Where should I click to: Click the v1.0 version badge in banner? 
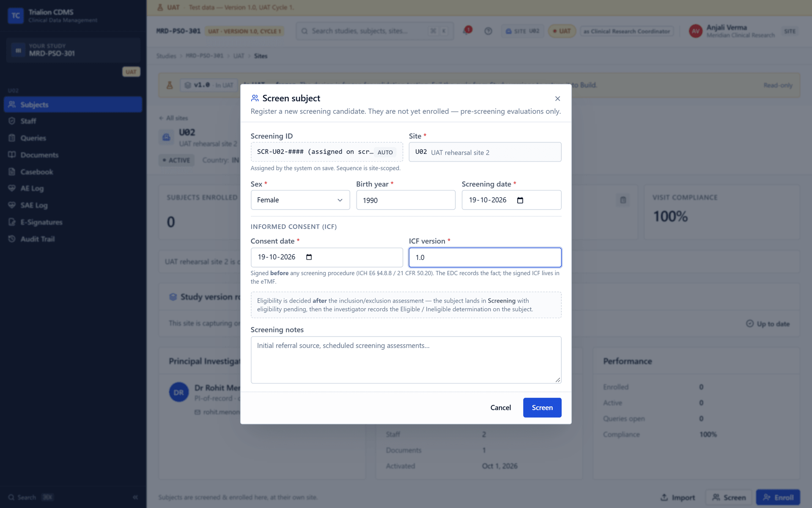[209, 85]
